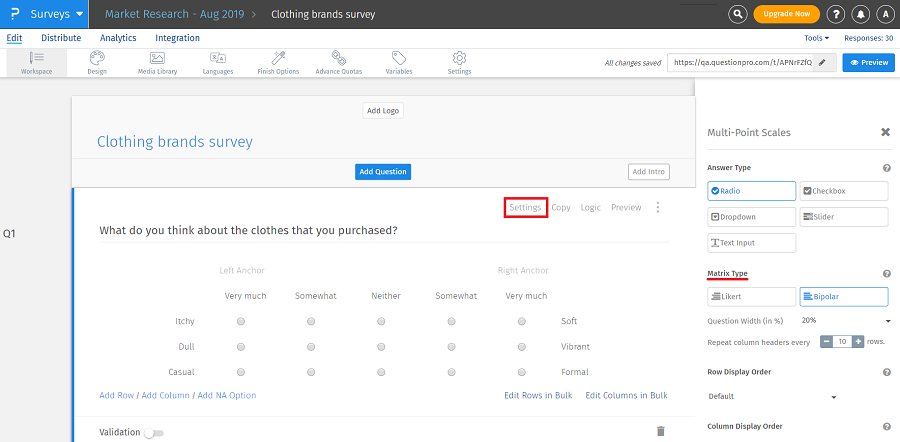
Task: Choose the Slider answer type
Action: point(843,216)
